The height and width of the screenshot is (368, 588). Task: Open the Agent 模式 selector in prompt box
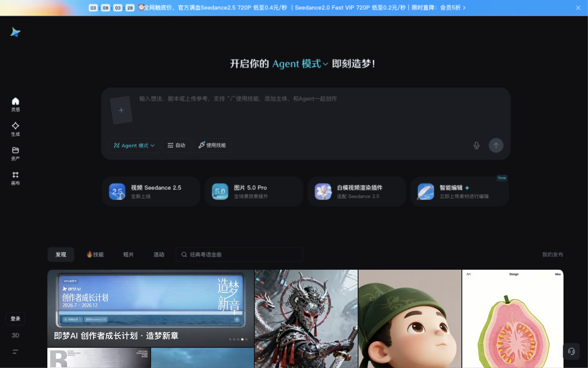tap(134, 145)
